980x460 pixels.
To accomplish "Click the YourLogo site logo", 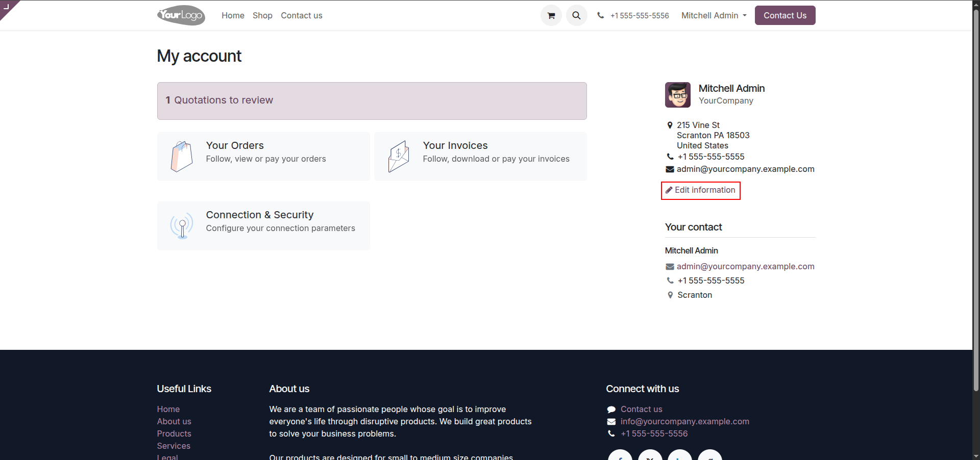I will point(181,15).
